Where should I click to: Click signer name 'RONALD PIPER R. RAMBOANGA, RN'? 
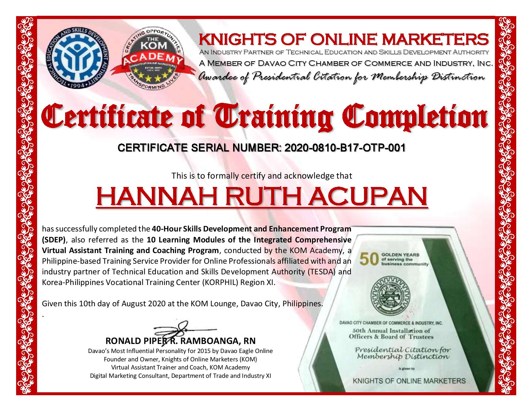pos(181,341)
